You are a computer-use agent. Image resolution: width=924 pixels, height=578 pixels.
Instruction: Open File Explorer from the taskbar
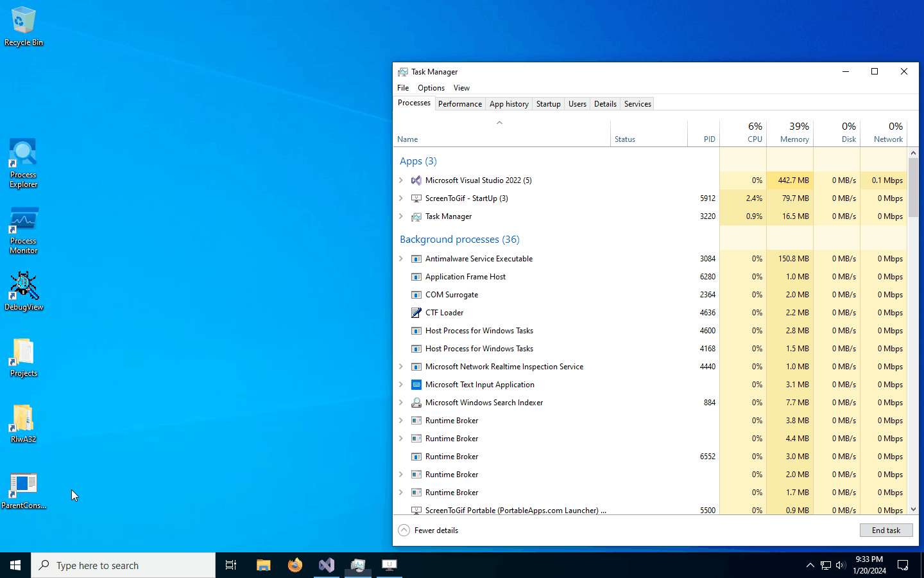point(263,565)
